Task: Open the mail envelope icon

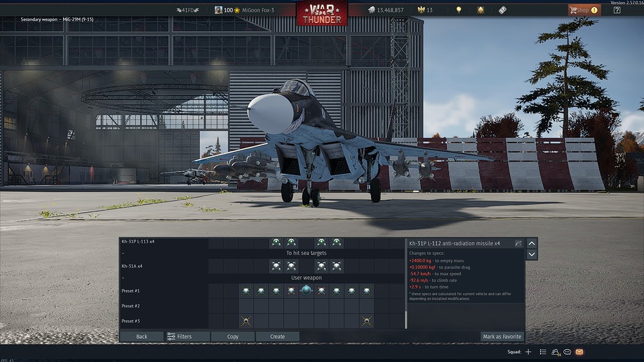Action: click(579, 352)
